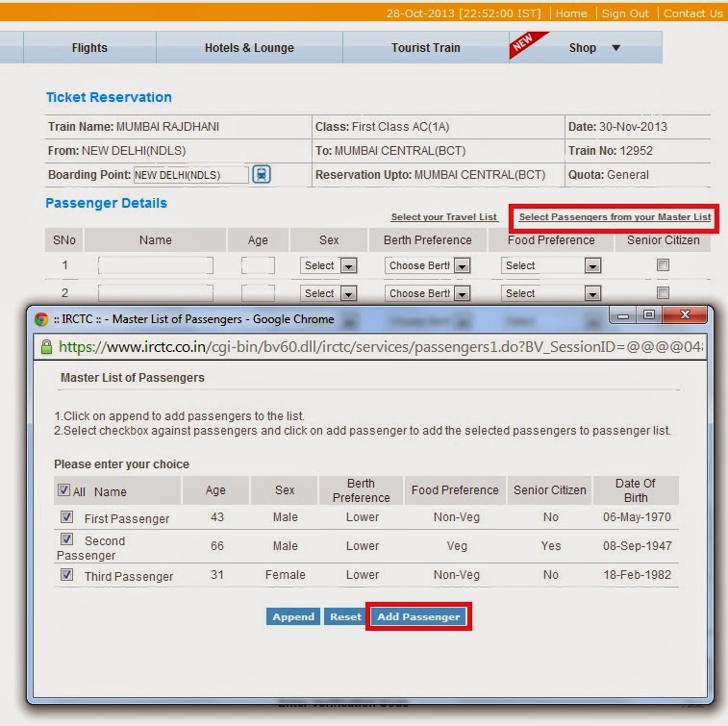This screenshot has width=728, height=726.
Task: Tick Senior Citizen checkbox for passenger 1
Action: (663, 265)
